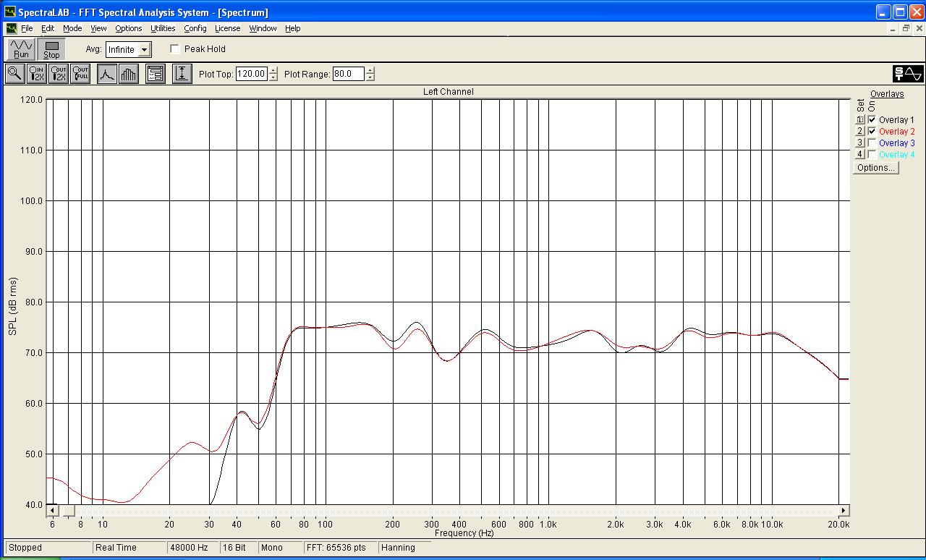Increase Plot Top with the up arrow
Image resolution: width=926 pixels, height=560 pixels.
(x=273, y=70)
